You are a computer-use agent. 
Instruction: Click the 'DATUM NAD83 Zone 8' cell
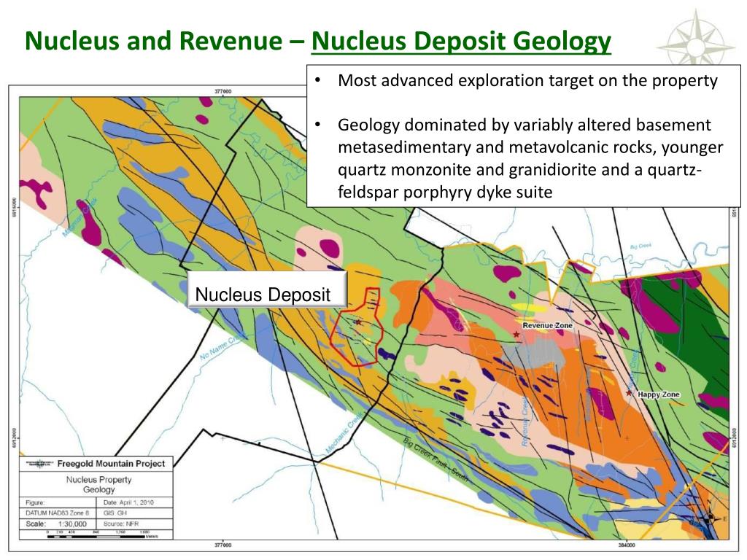pyautogui.click(x=58, y=513)
